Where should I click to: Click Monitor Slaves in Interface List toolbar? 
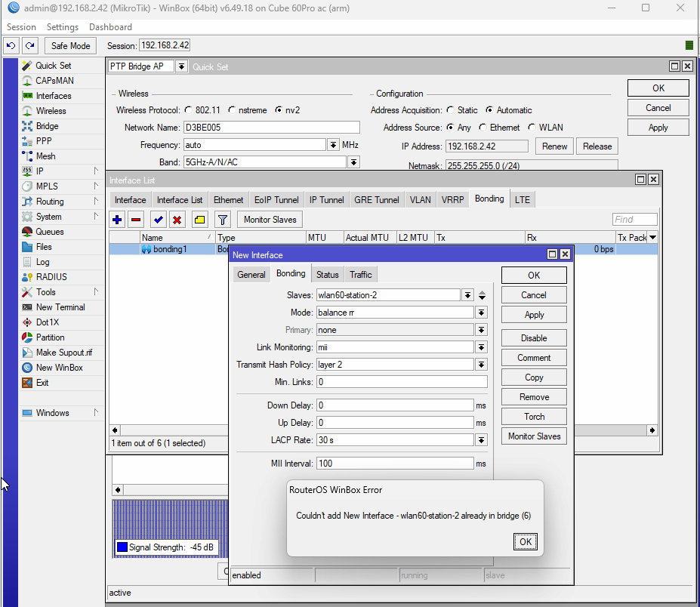tap(270, 220)
